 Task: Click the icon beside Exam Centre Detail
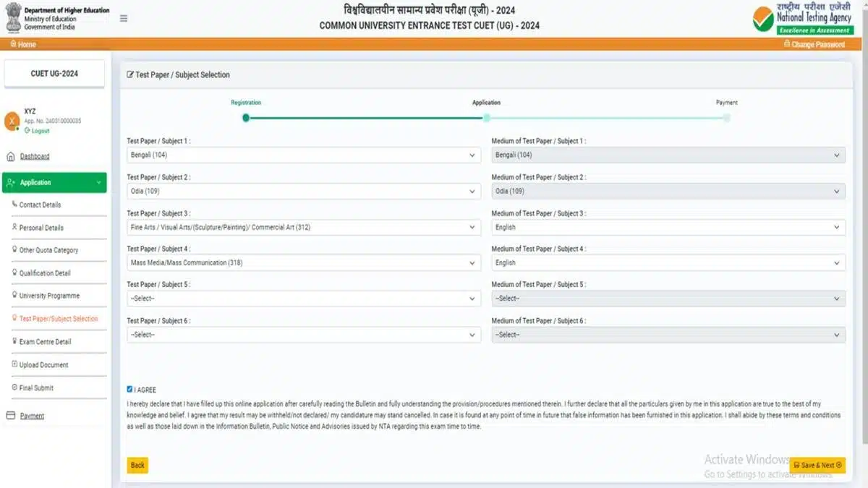[14, 341]
